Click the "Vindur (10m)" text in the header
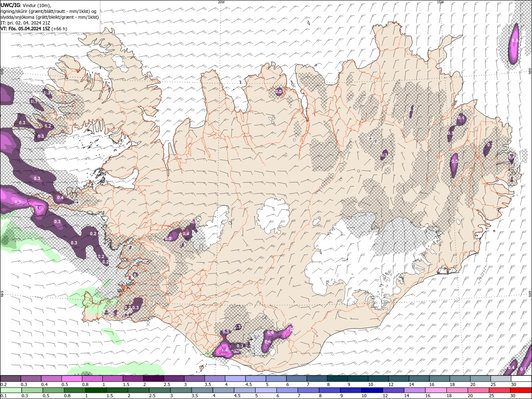Screen dimensions: 532x399 37,5
